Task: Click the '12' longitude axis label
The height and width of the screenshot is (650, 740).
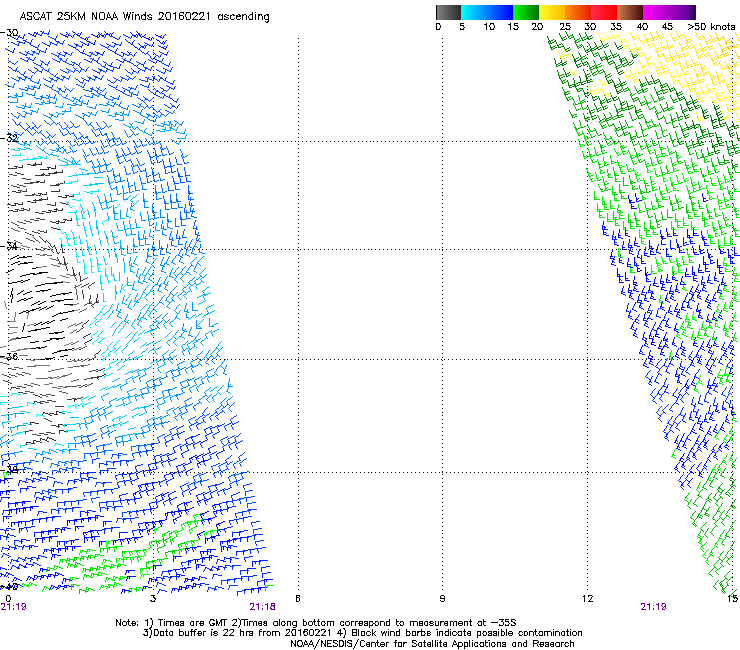Action: [587, 599]
